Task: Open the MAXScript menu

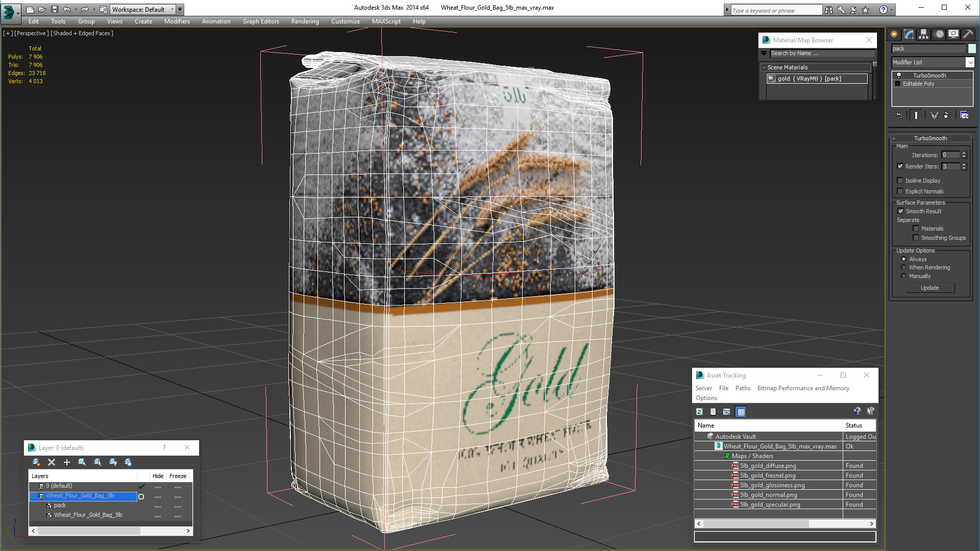Action: point(386,21)
